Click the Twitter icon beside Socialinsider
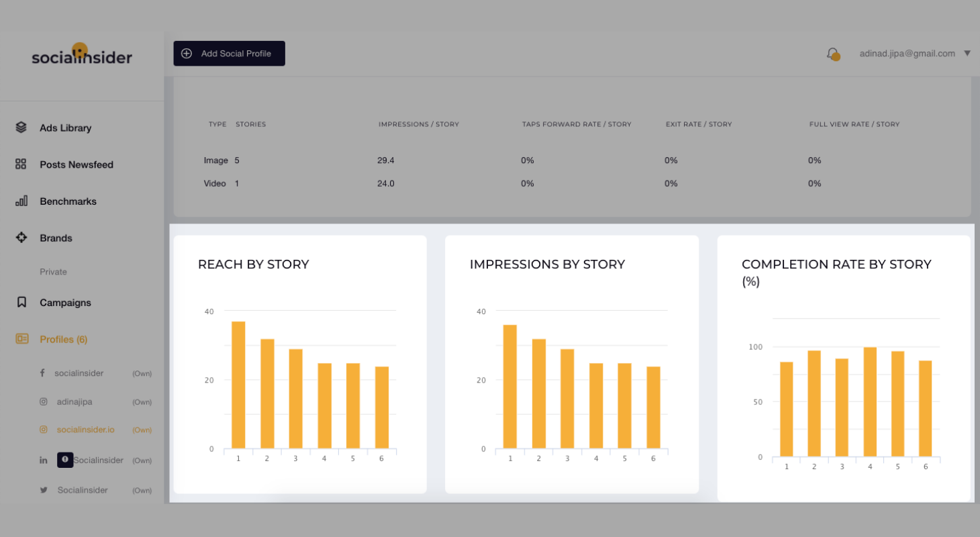980x537 pixels. (44, 490)
